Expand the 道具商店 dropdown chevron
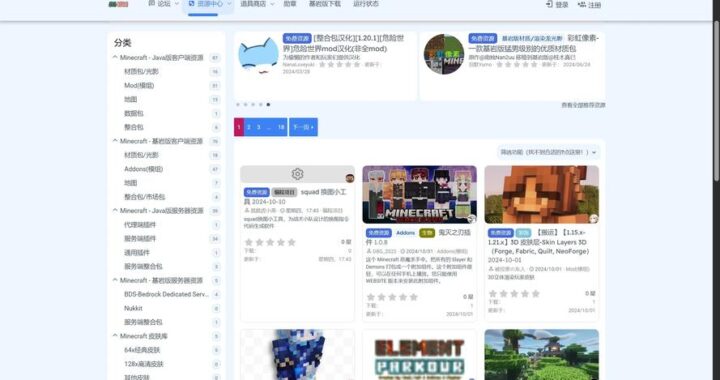720x380 pixels. 272,4
